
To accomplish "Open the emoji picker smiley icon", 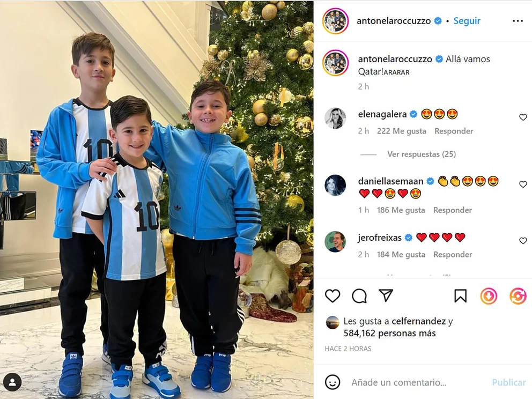I will point(332,382).
